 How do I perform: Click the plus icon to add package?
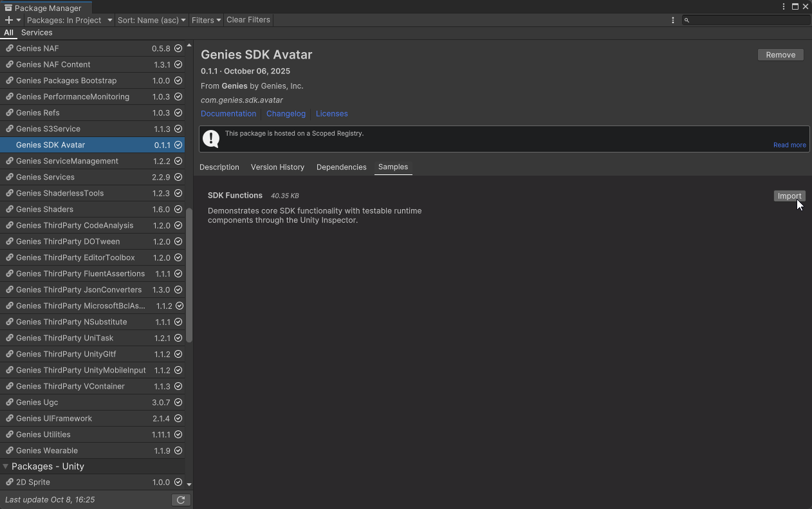pos(9,20)
